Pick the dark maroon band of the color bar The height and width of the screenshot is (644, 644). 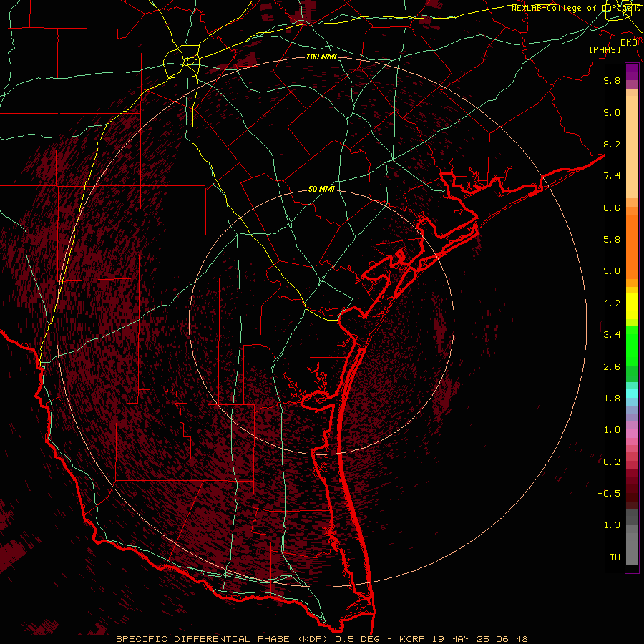pyautogui.click(x=632, y=489)
